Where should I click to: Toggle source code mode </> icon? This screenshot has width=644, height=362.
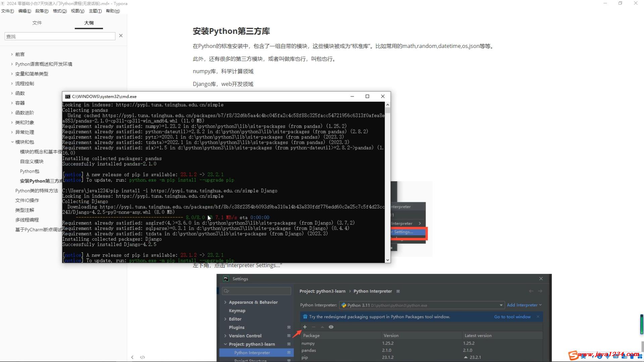point(143,357)
